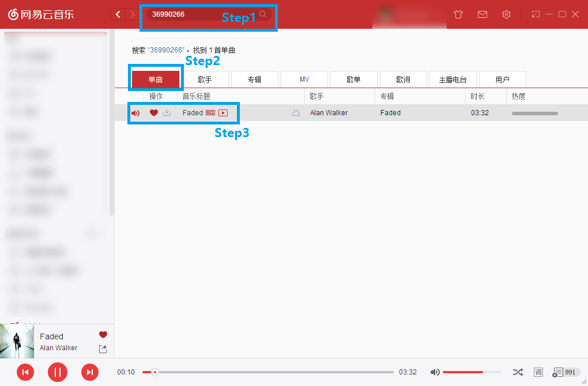Click the 热度 column header
The image size is (588, 386).
pyautogui.click(x=518, y=96)
